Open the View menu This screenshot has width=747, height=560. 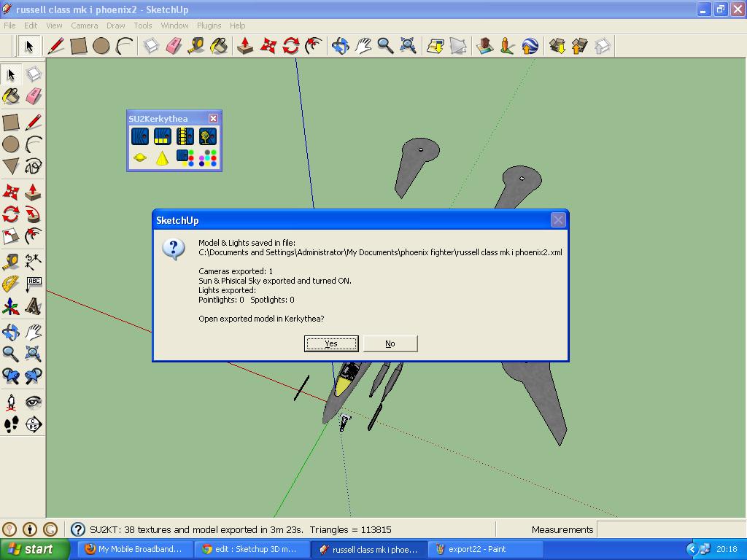coord(54,26)
